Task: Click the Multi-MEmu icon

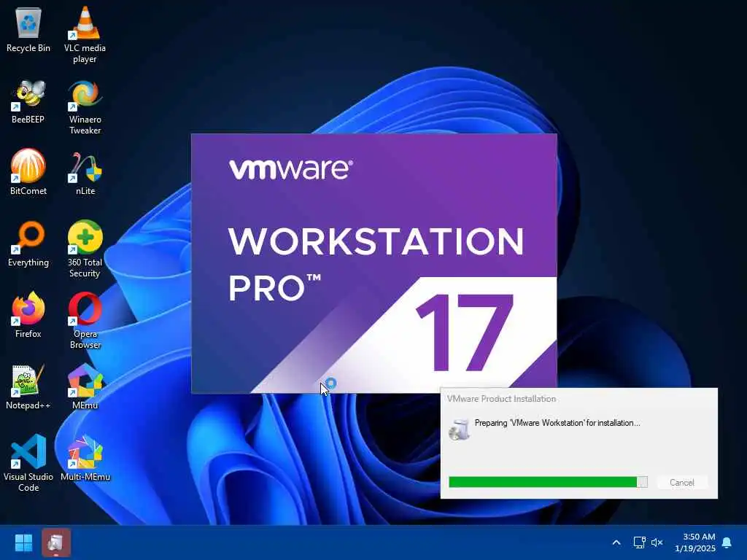Action: point(85,458)
